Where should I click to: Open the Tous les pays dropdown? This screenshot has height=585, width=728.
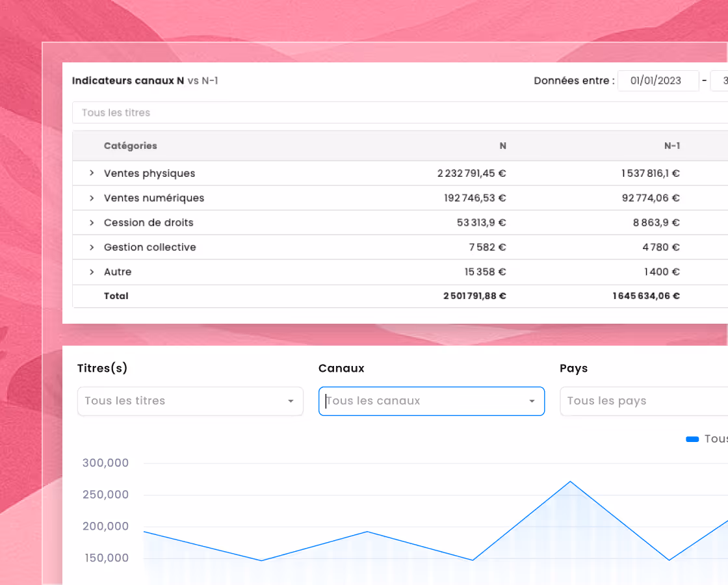644,401
